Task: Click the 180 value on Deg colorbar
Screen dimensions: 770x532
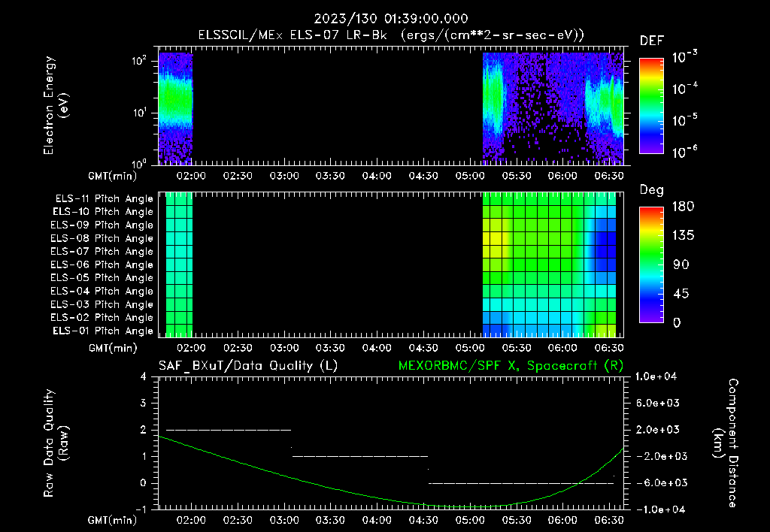Action: [683, 207]
